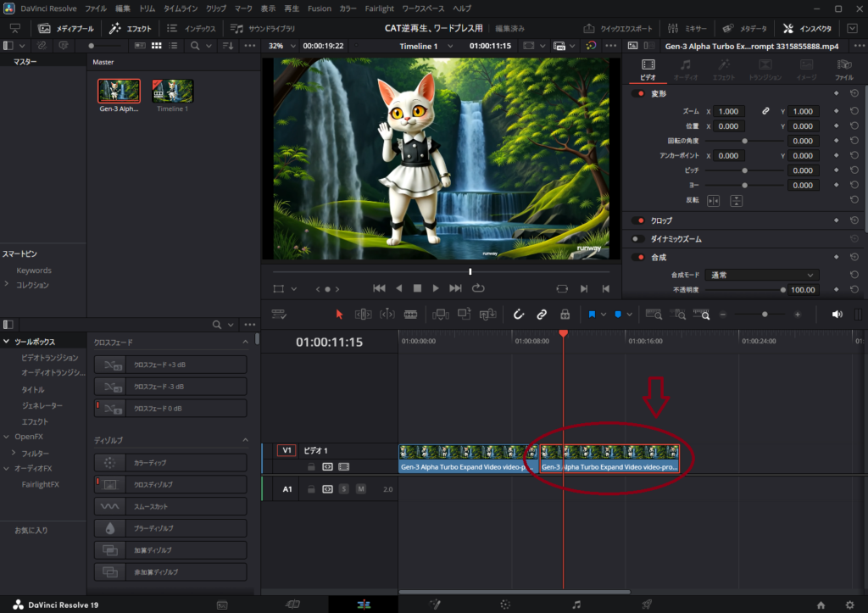Flip horizontally using the flip icon

[713, 200]
